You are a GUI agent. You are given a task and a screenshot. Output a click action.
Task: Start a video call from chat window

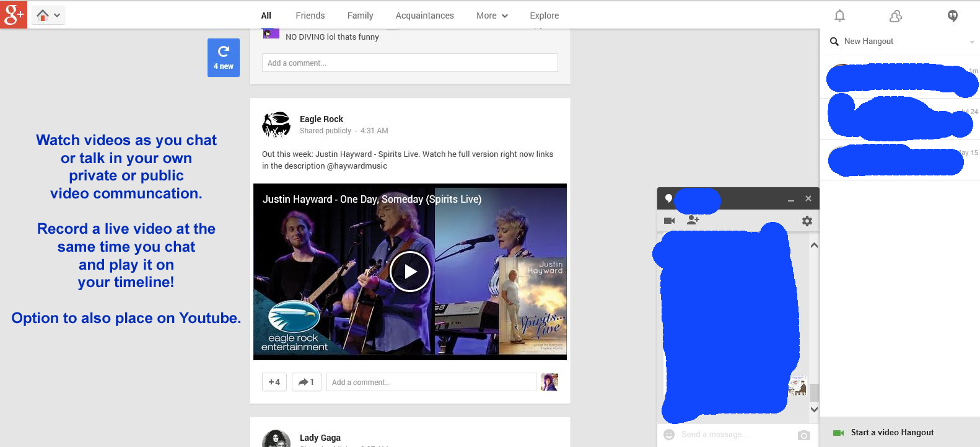click(669, 221)
